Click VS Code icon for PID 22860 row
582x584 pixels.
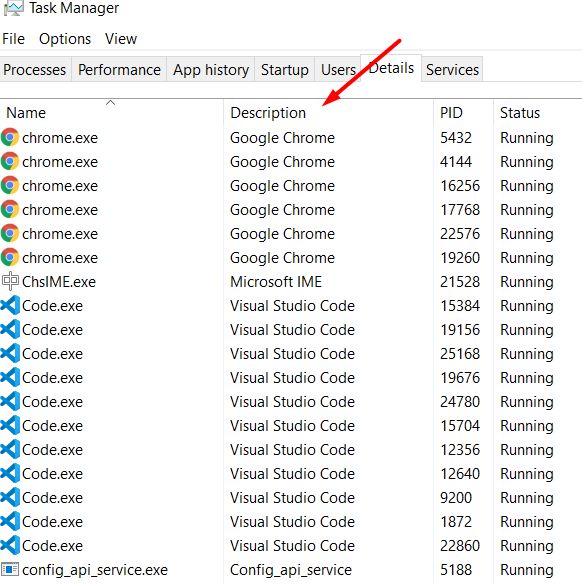[x=10, y=546]
